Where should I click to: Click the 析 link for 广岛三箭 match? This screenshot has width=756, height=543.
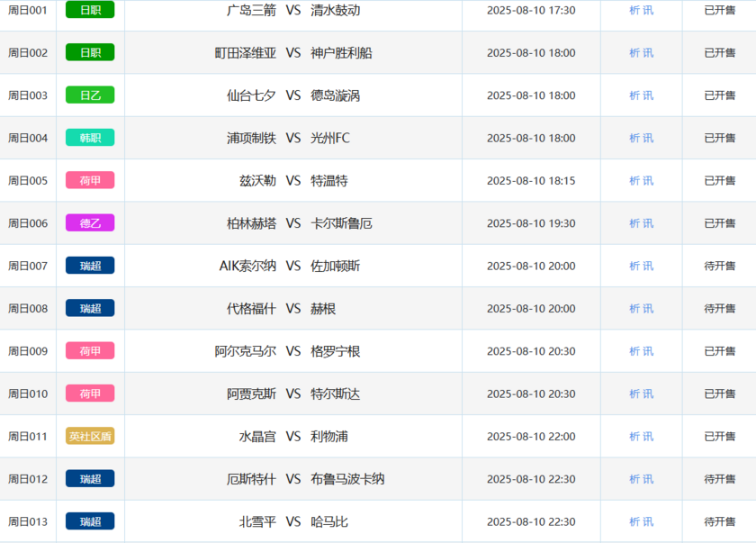[634, 11]
